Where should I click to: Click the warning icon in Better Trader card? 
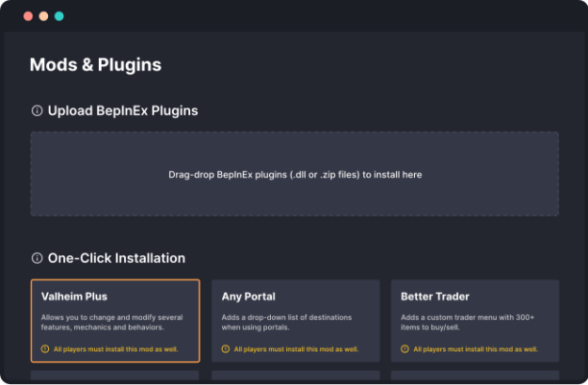[405, 349]
